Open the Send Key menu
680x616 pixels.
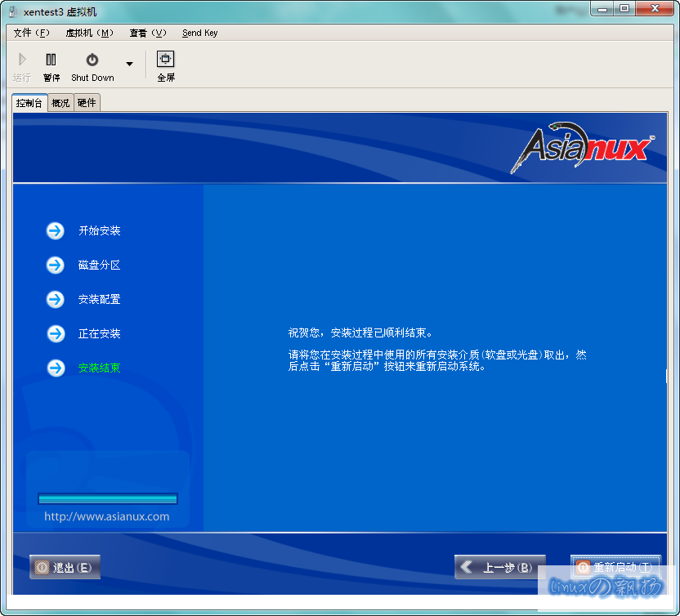pos(199,33)
